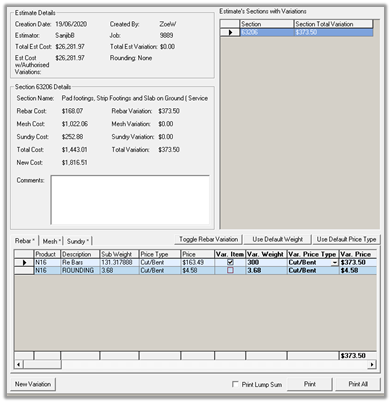Click Section Total Variation column header
The image size is (391, 403).
pyautogui.click(x=333, y=24)
